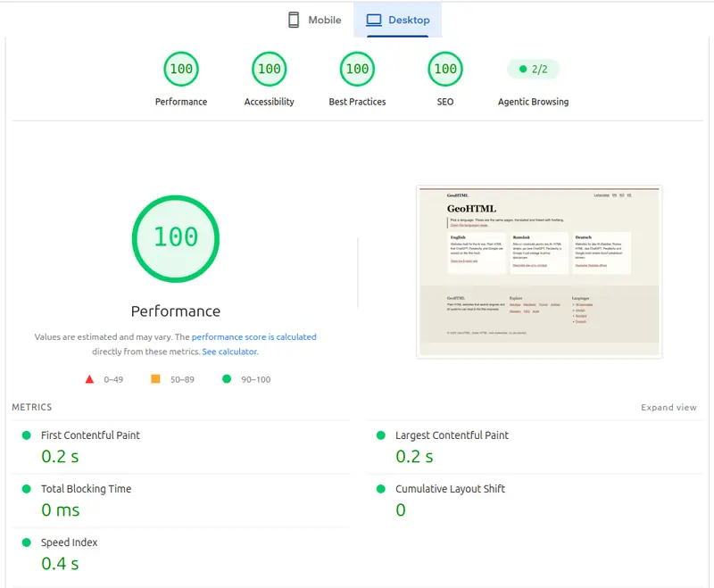Click the 90–100 legend range text

point(256,379)
